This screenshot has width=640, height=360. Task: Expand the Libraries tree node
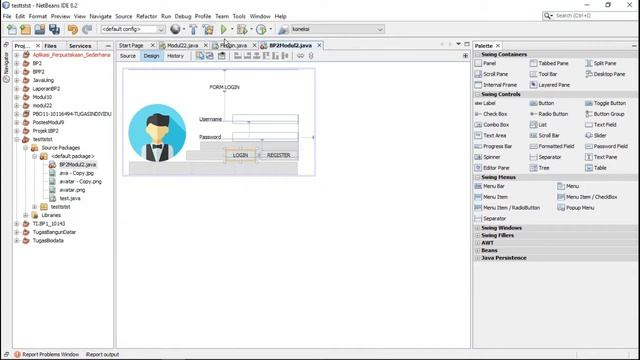coord(25,216)
